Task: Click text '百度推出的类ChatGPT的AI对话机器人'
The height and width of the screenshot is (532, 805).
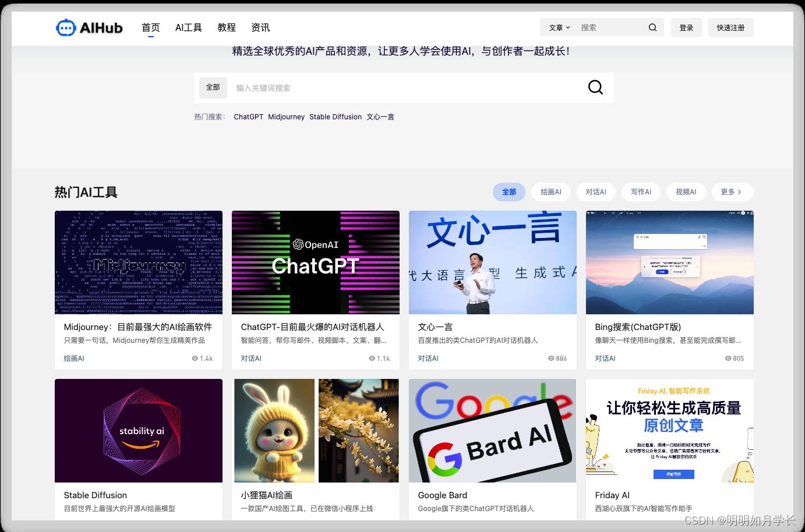Action: click(478, 341)
